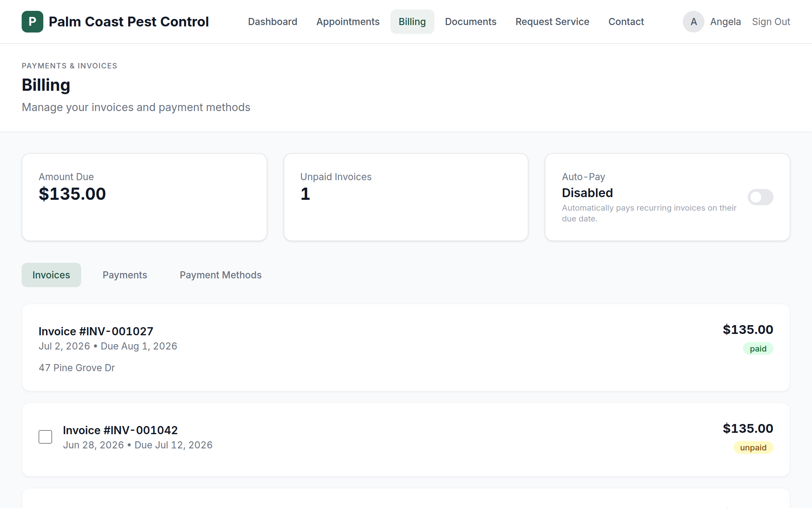
Task: Click the Auto-Pay description text
Action: point(649,213)
